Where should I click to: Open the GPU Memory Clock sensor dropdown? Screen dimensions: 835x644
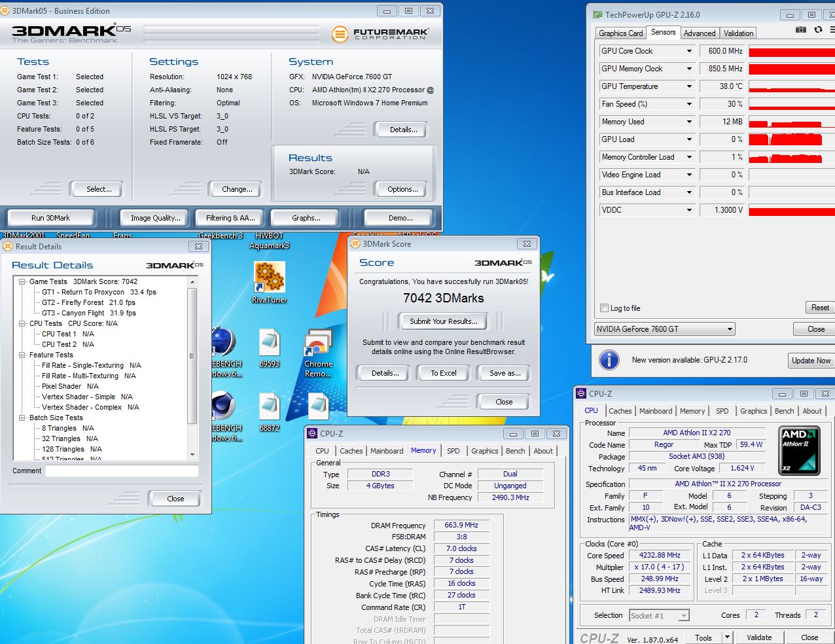click(689, 69)
